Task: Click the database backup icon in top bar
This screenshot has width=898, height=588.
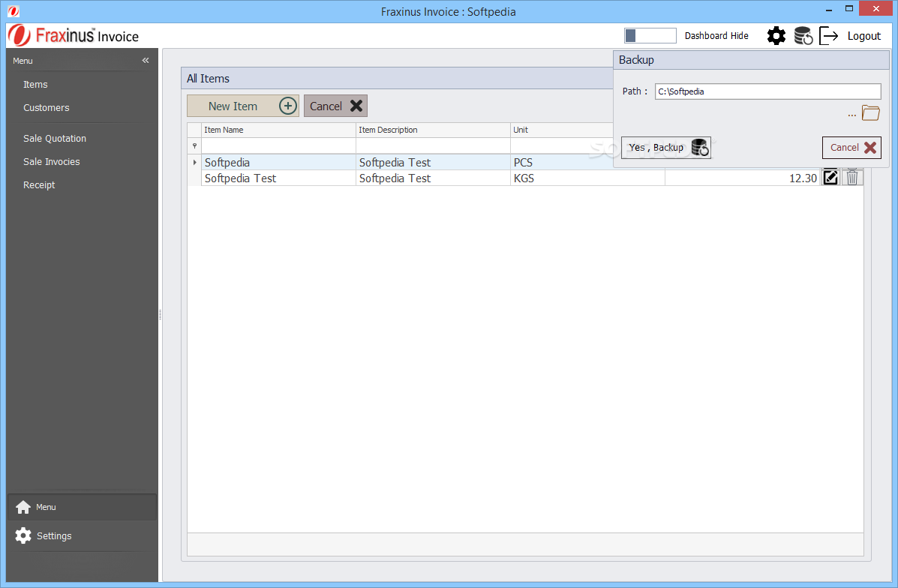Action: pyautogui.click(x=803, y=36)
